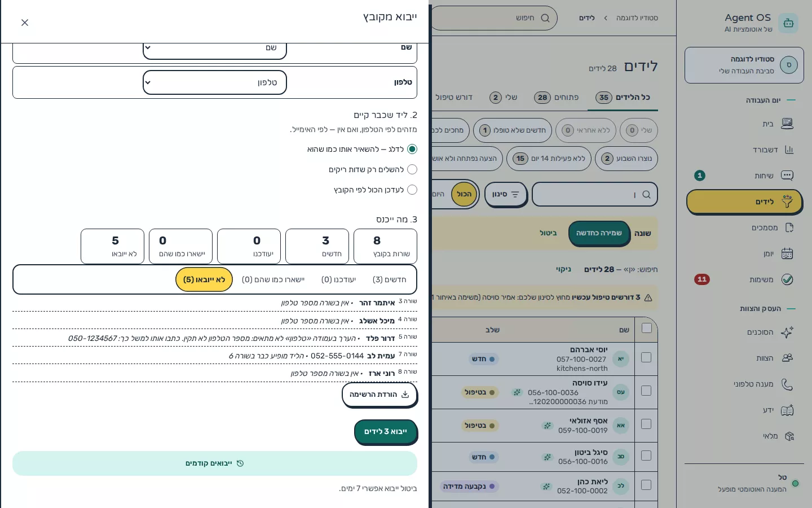Switch to the חדשים (3) tab

390,279
